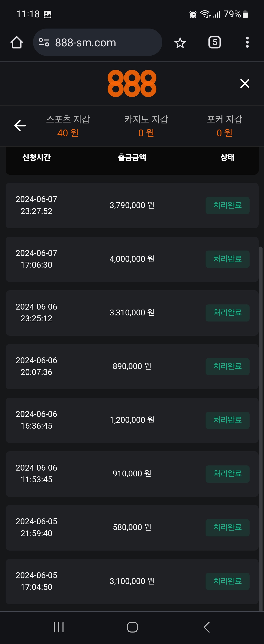The image size is (264, 644).
Task: Open the 4,000,000 원 withdrawal record
Action: click(132, 259)
